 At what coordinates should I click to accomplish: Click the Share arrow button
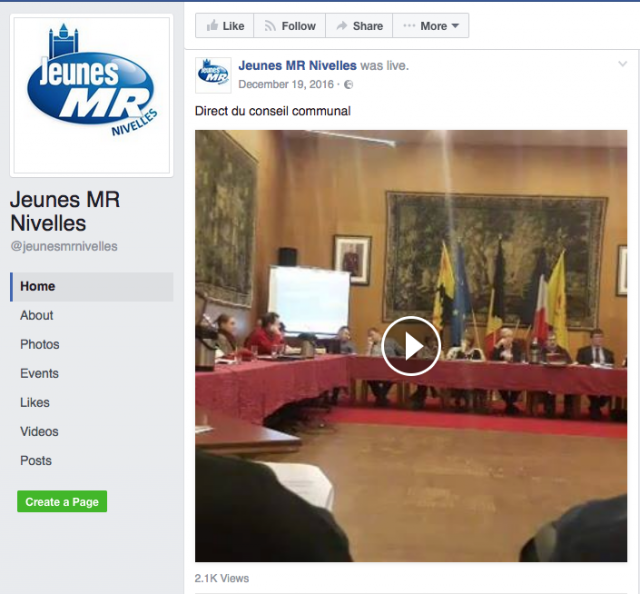point(358,26)
